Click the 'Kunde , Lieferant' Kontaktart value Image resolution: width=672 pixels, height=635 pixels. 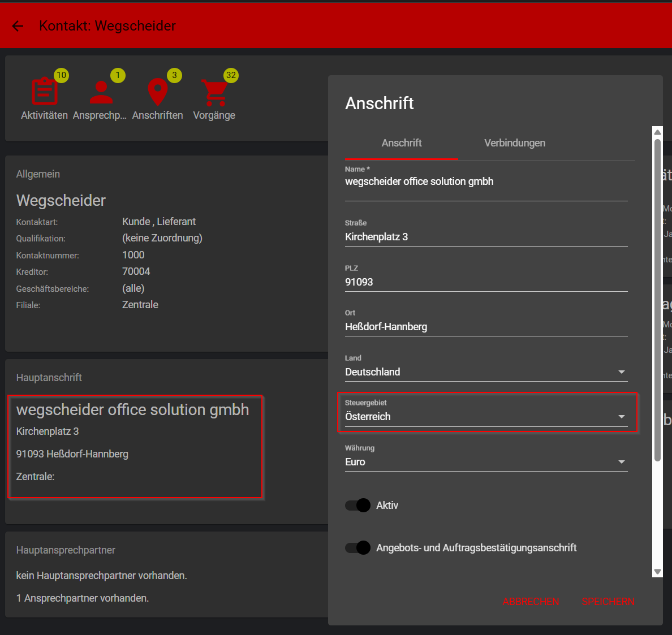tap(158, 222)
